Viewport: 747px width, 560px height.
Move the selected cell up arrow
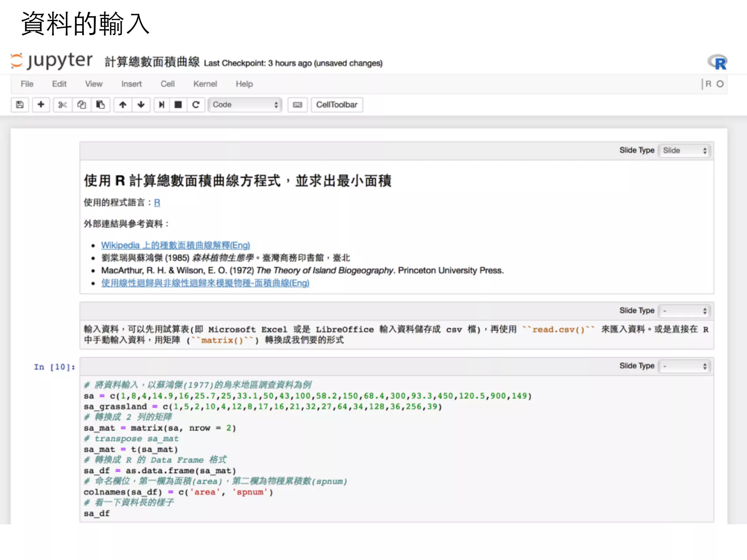coord(123,105)
